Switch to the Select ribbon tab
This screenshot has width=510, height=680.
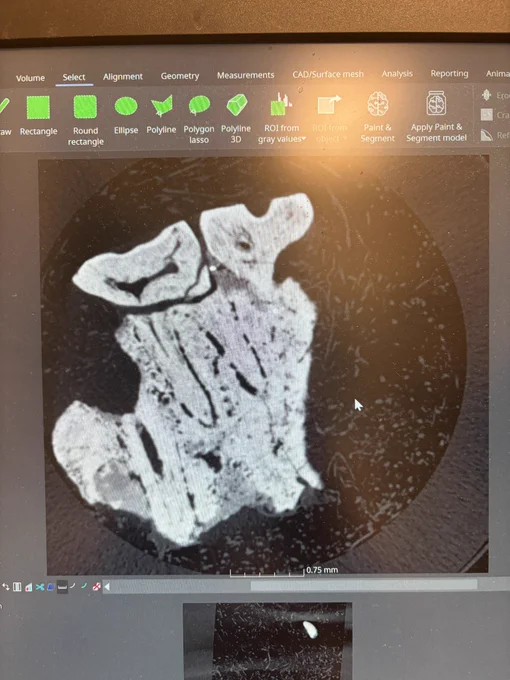(74, 77)
